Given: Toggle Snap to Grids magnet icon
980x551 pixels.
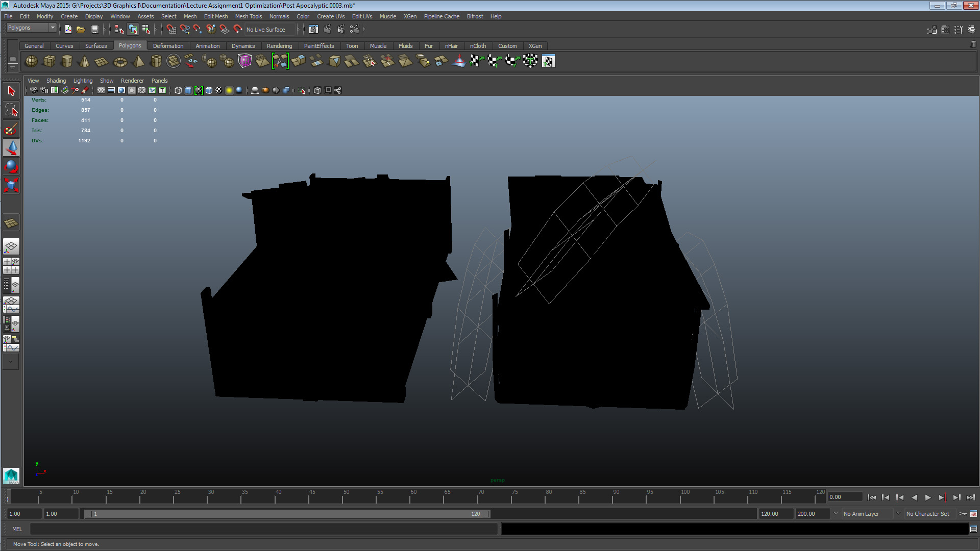Looking at the screenshot, I should tap(171, 30).
